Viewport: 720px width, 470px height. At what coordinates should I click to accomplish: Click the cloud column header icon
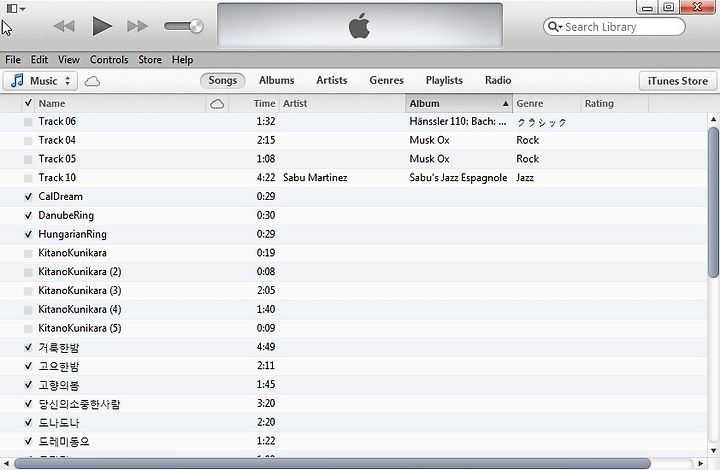[x=217, y=104]
